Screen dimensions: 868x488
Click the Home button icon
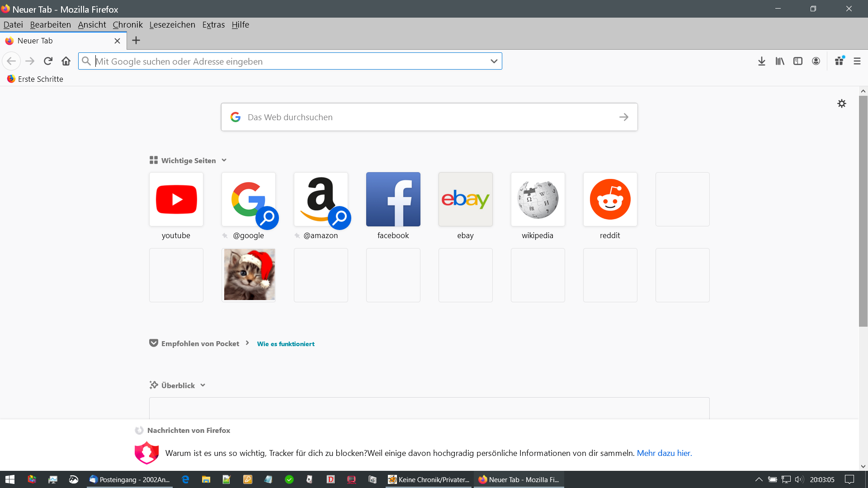tap(66, 61)
